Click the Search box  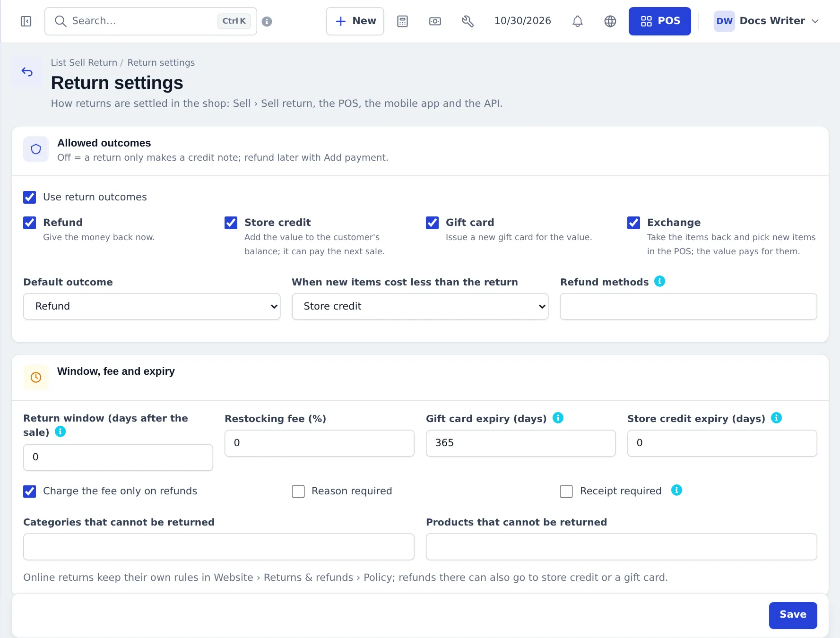coord(151,21)
